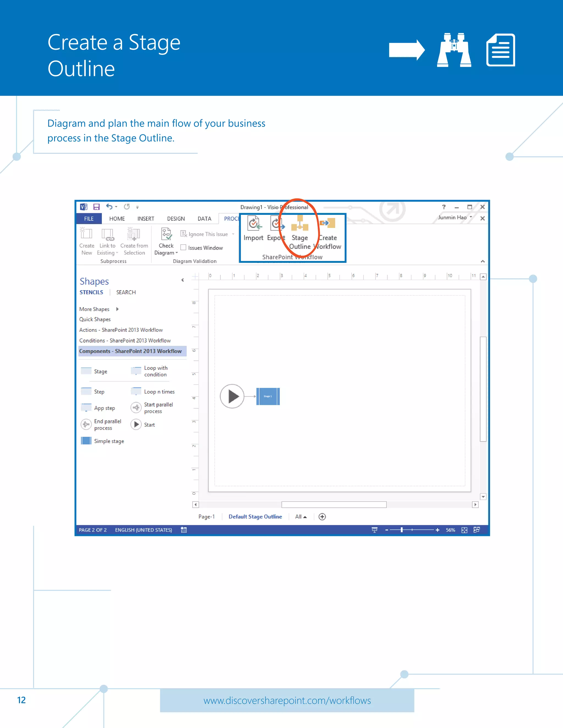Viewport: 563px width, 728px height.
Task: Select the Stage shape
Action: pos(94,371)
